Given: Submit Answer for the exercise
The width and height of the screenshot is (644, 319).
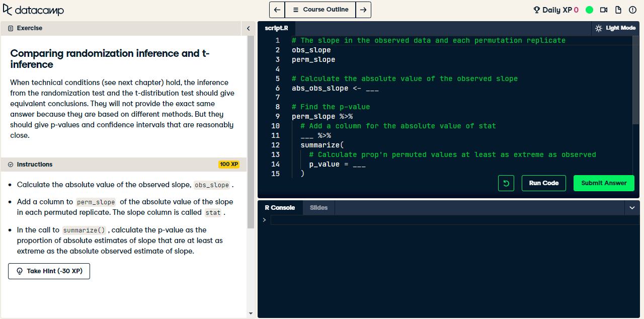Looking at the screenshot, I should (x=604, y=183).
